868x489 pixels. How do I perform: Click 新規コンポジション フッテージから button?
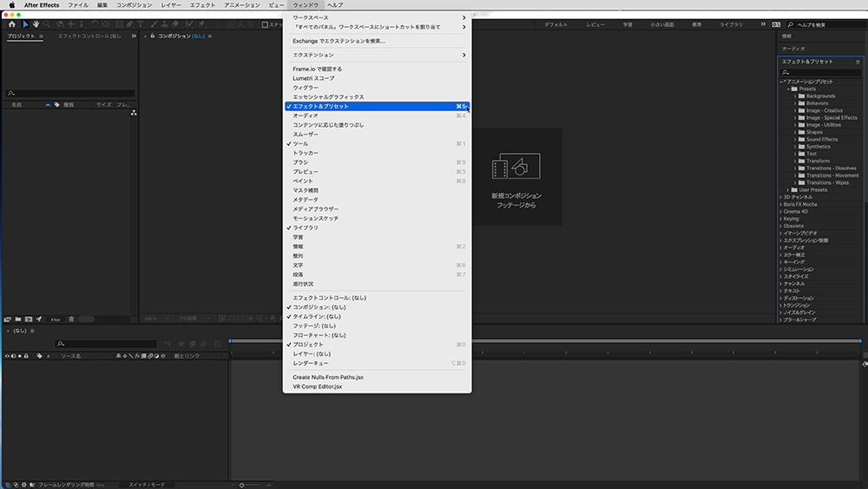(516, 176)
